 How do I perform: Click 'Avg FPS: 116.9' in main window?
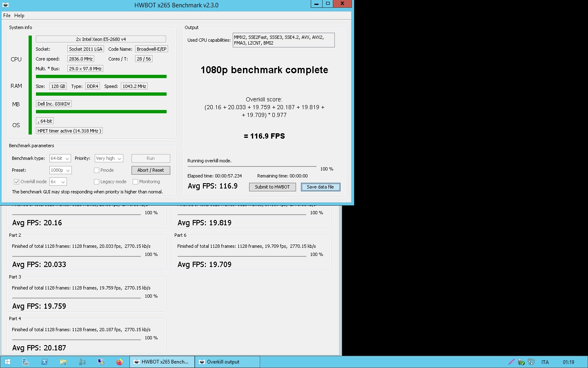213,186
